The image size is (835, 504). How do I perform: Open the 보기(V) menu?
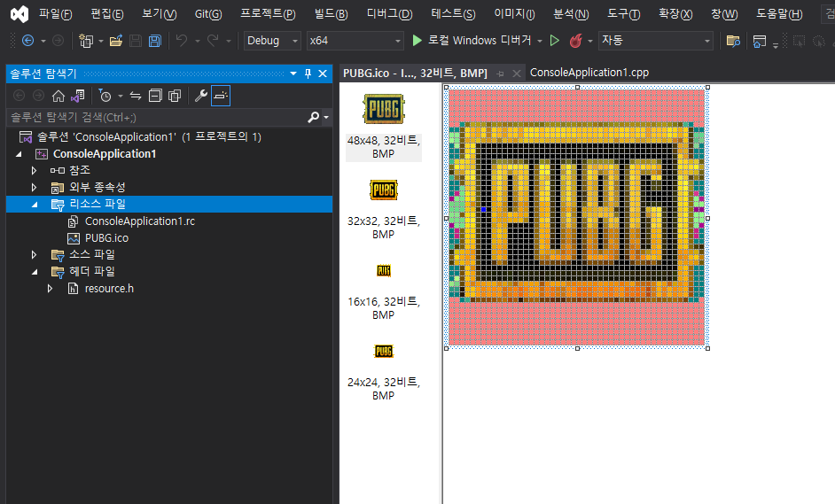click(x=160, y=14)
